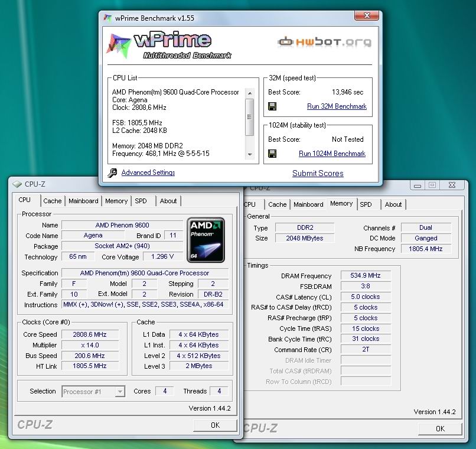Click the hwbot.org logo

(324, 42)
